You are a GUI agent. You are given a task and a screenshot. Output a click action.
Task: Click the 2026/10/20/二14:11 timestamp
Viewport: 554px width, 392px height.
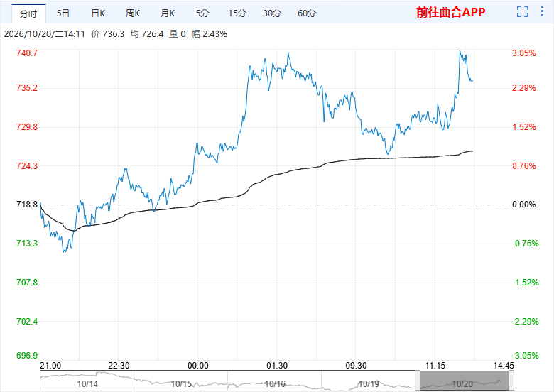(x=45, y=34)
